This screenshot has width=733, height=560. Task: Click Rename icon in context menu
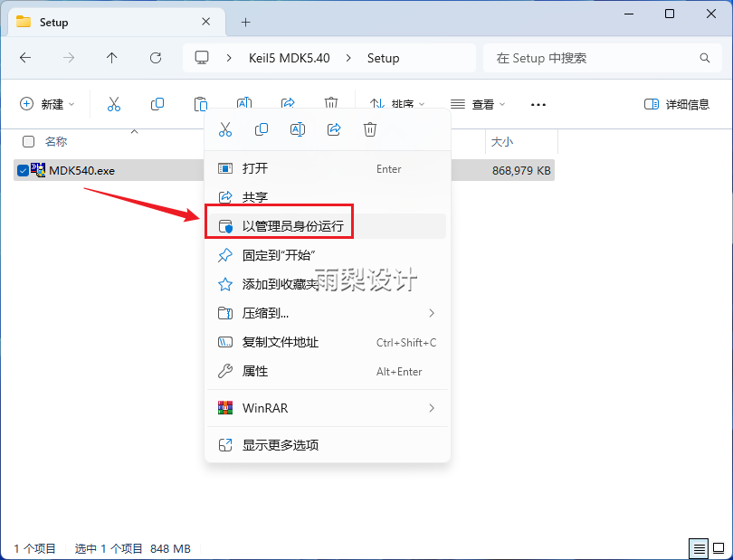[298, 129]
